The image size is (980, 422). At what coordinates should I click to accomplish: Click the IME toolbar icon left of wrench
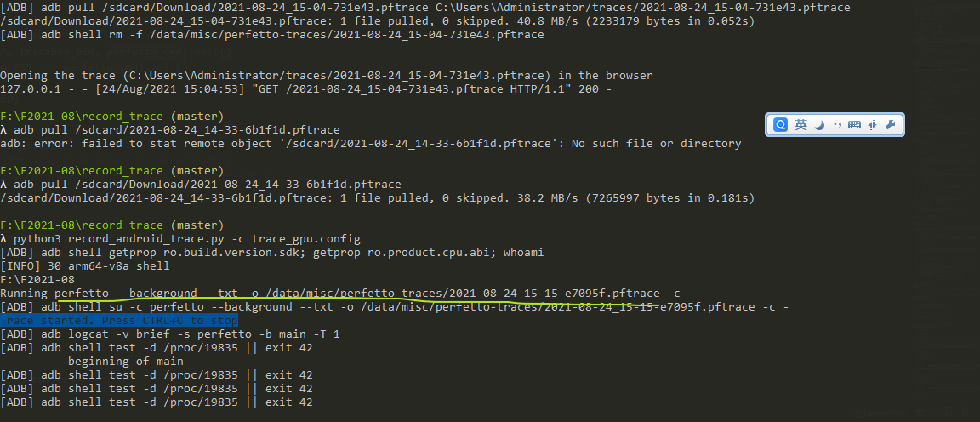873,125
